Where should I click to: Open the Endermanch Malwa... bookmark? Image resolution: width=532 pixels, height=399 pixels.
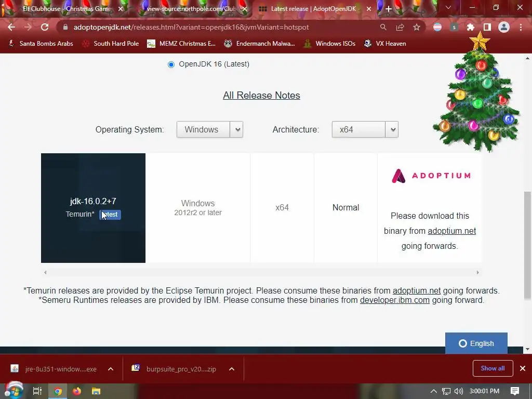pos(260,44)
